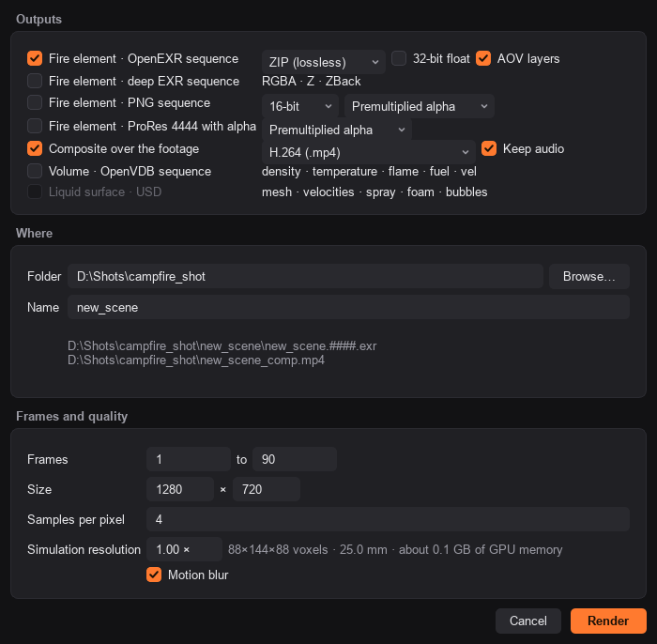Click the new_scene_comp.mp4 output path text
Image resolution: width=657 pixels, height=644 pixels.
[196, 360]
